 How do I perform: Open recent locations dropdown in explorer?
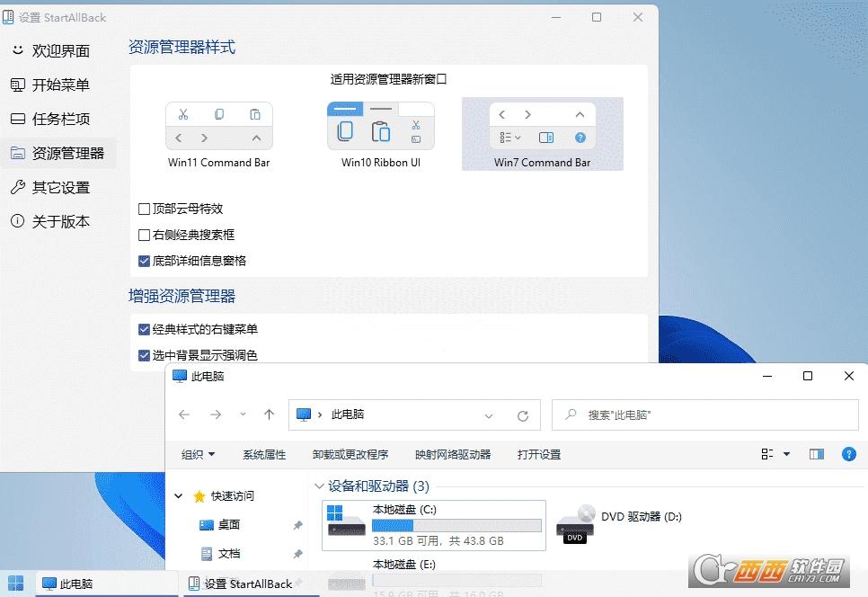[243, 414]
